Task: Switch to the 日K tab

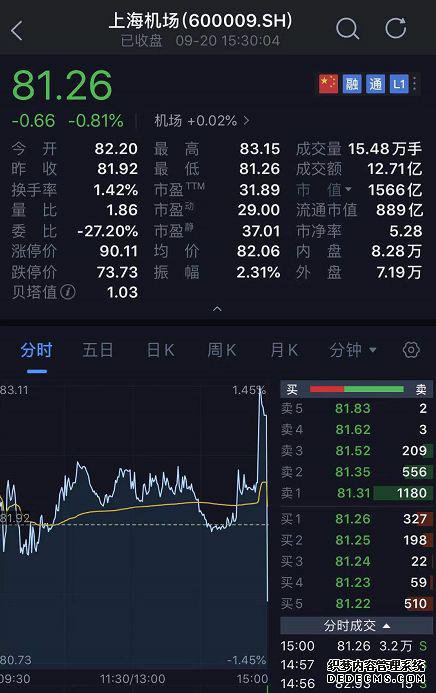Action: pyautogui.click(x=160, y=350)
